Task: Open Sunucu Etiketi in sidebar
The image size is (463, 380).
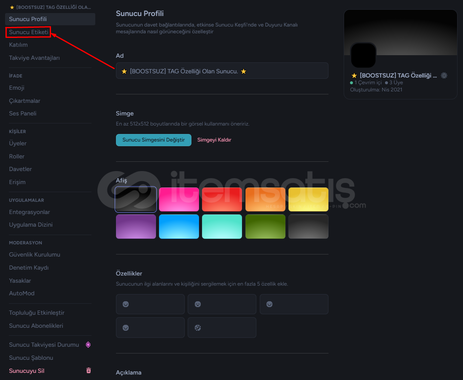Action: pyautogui.click(x=29, y=32)
